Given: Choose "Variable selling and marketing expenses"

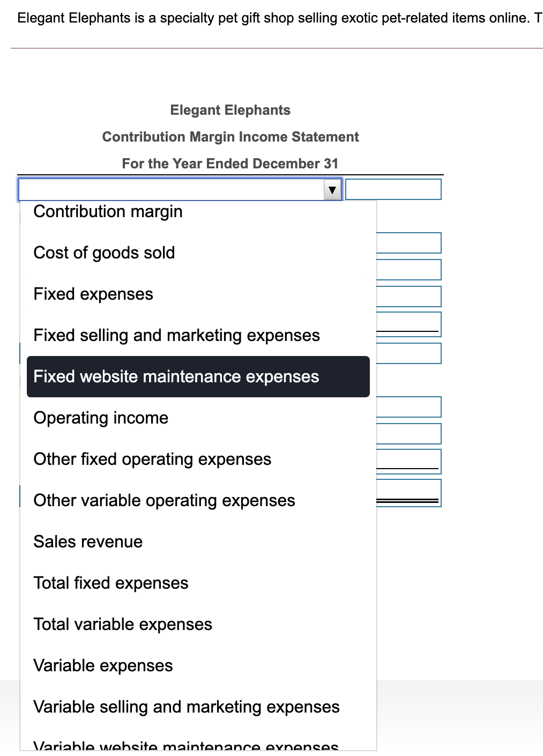Looking at the screenshot, I should point(186,707).
